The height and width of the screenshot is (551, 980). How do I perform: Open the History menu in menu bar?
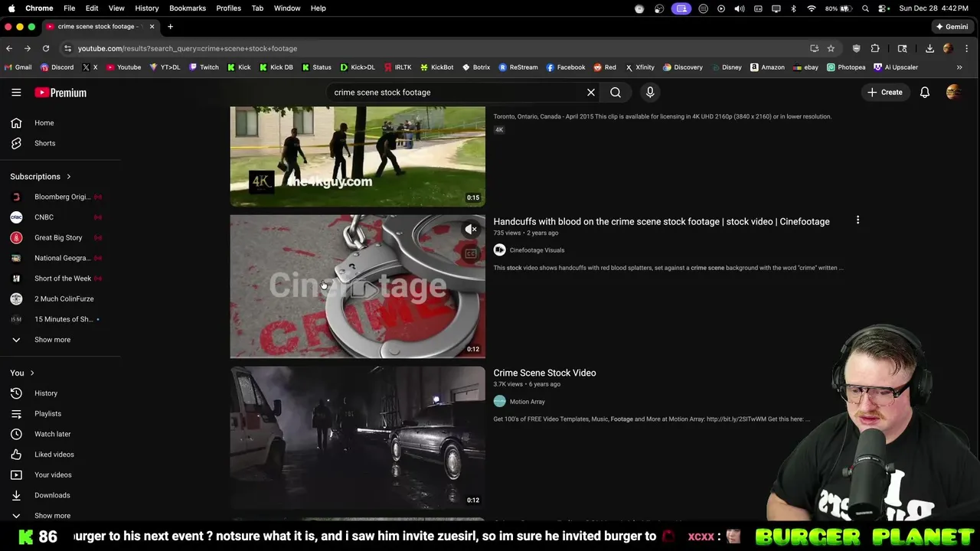pyautogui.click(x=147, y=8)
